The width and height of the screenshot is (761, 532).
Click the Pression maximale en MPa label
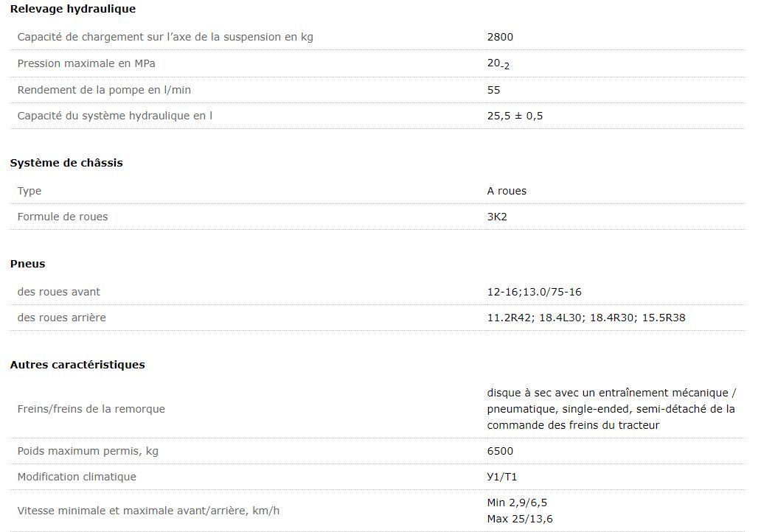86,63
